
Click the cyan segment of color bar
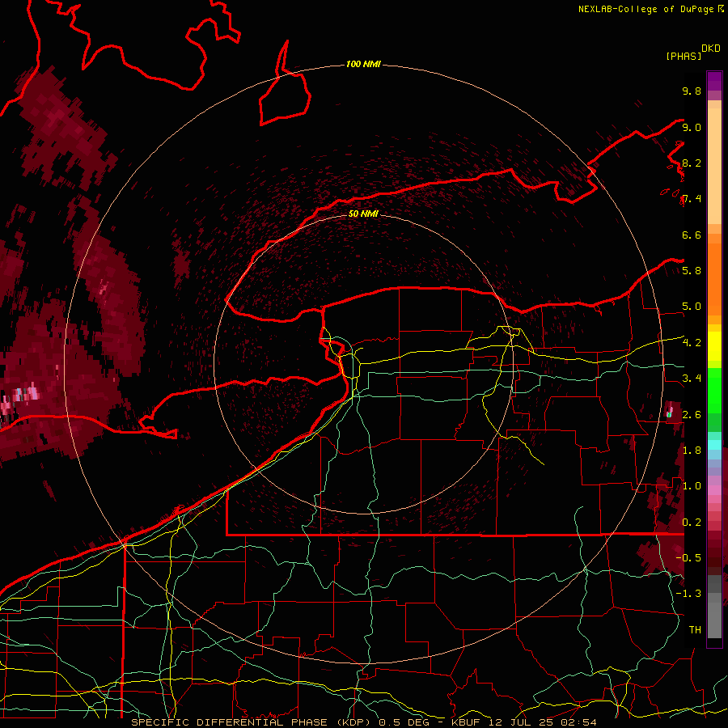click(714, 445)
